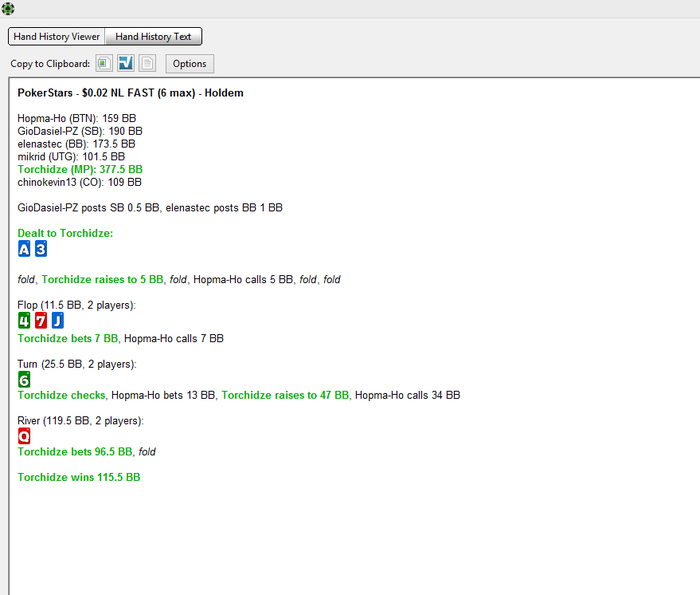Copy hand in forum format icon
The height and width of the screenshot is (595, 700).
point(125,63)
